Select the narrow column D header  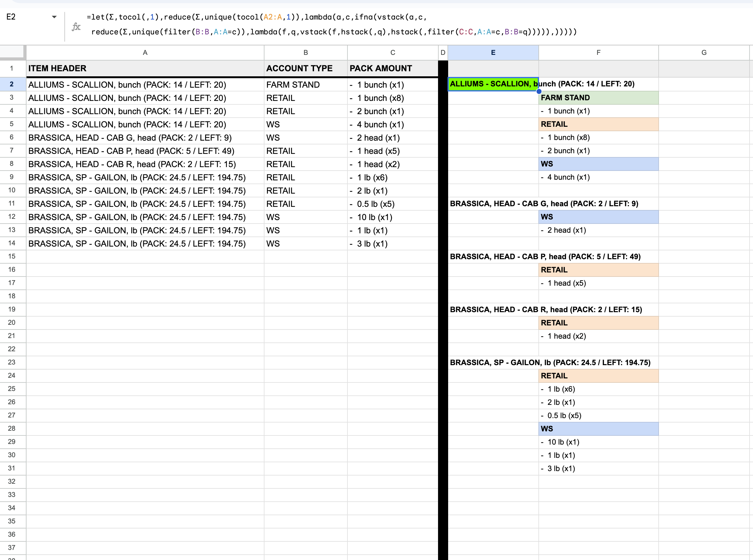(443, 53)
